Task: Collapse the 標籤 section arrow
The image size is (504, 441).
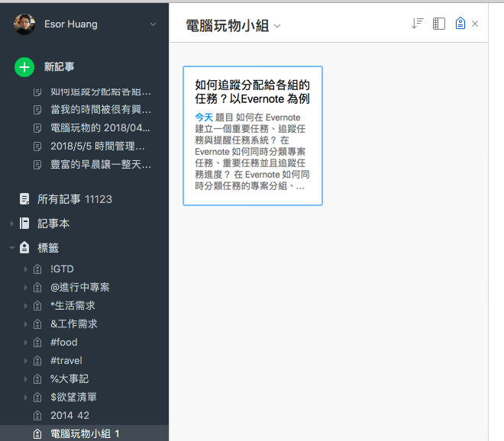Action: click(12, 248)
